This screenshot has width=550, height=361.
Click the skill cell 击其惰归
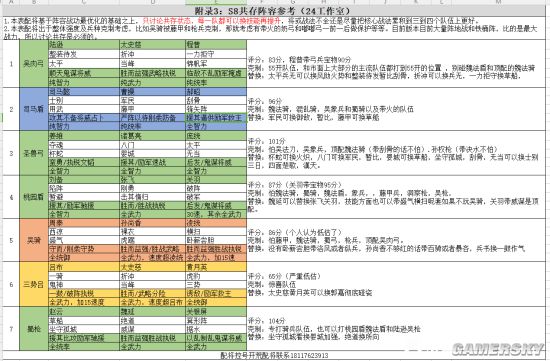pyautogui.click(x=152, y=197)
